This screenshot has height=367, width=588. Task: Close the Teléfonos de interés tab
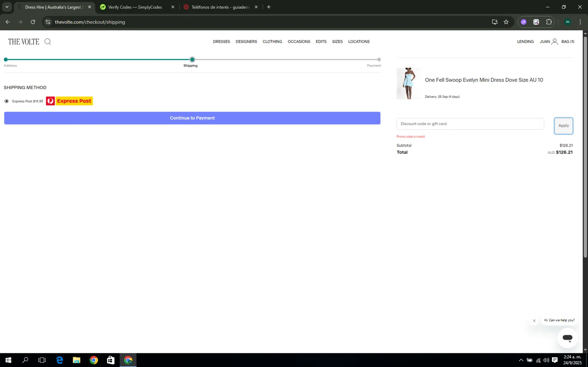[x=256, y=7]
